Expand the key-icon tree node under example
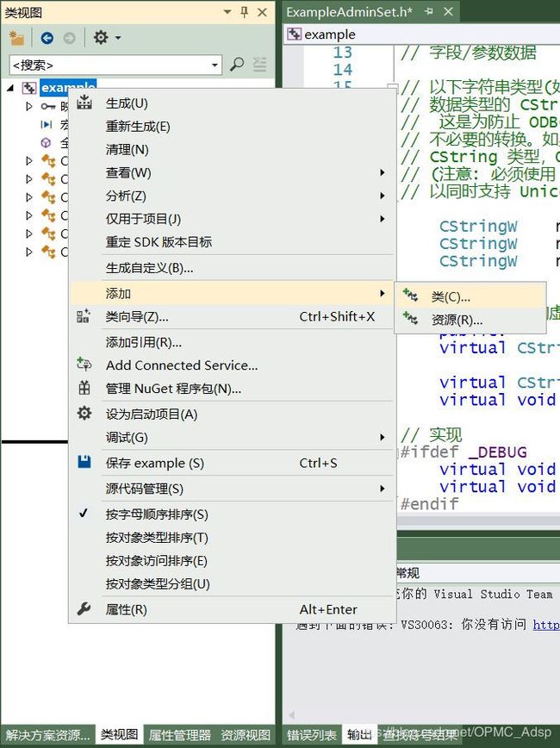The image size is (560, 748). [29, 106]
